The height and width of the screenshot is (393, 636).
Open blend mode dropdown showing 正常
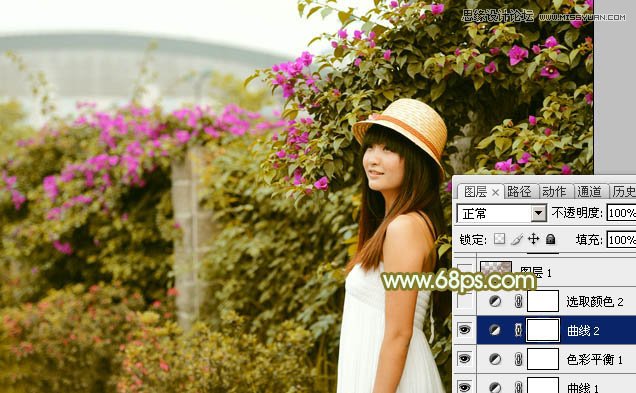(x=502, y=213)
